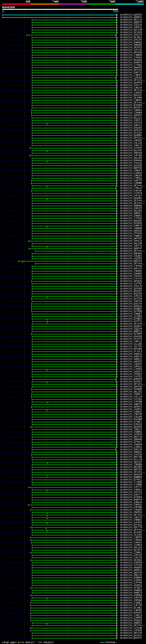
Task: Select hit label UniRef100_Q8DK76
Action: (131, 22)
